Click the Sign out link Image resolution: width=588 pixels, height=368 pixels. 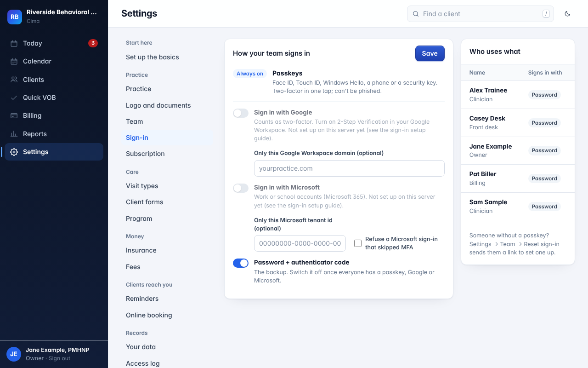pos(60,358)
